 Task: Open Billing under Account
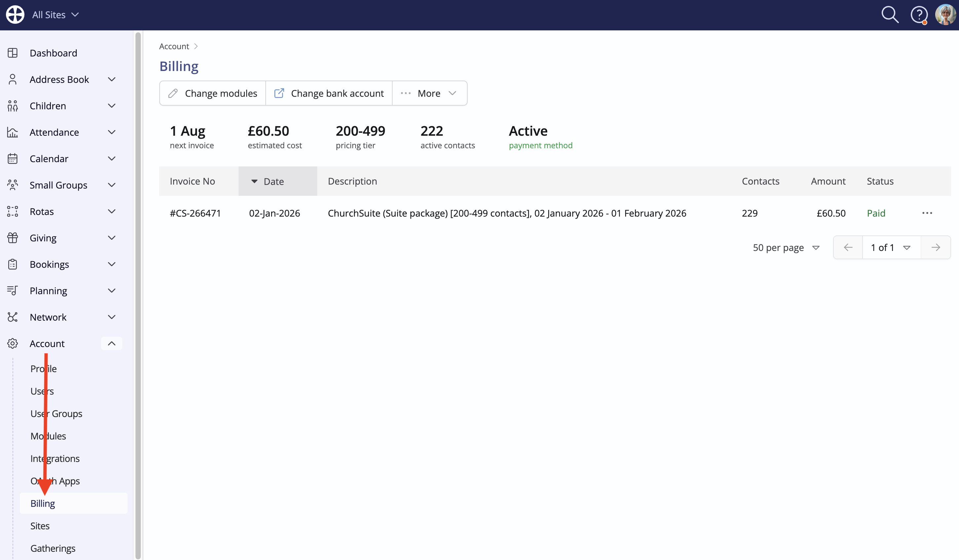(x=73, y=503)
